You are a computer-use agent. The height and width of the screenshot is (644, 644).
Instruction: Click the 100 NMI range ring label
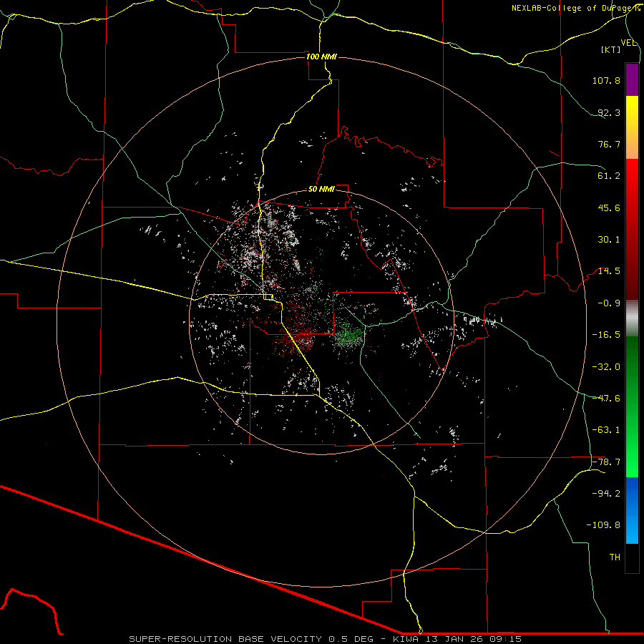321,57
